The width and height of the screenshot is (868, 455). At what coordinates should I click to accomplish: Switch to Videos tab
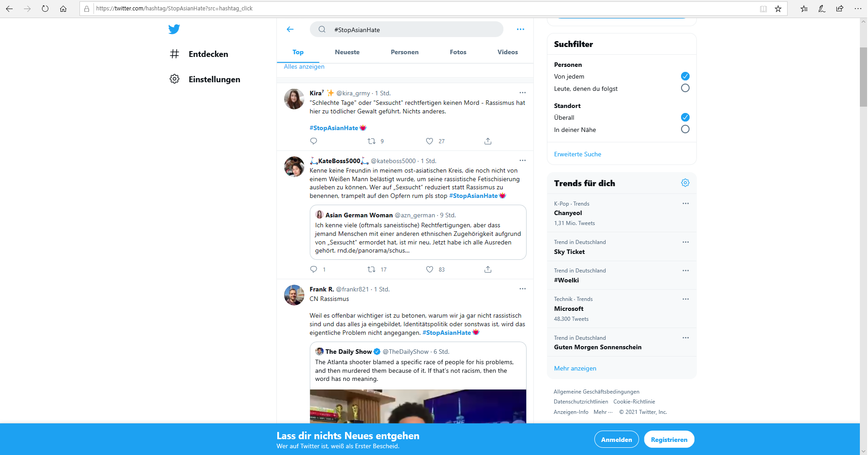click(x=508, y=52)
